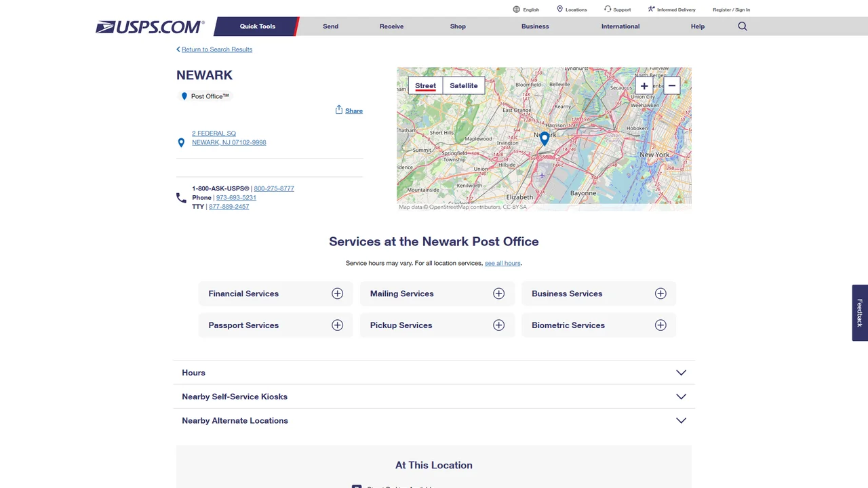Click the Informed Delivery icon

click(651, 9)
